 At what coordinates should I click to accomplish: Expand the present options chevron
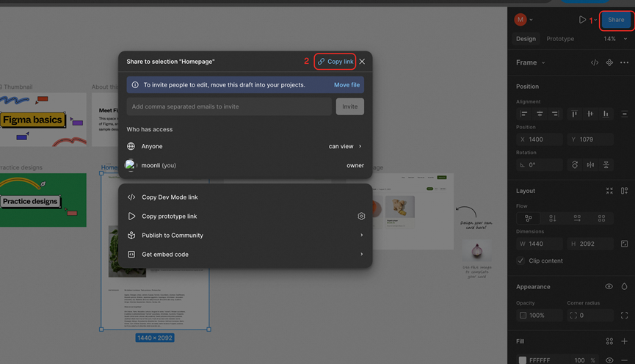click(x=595, y=20)
